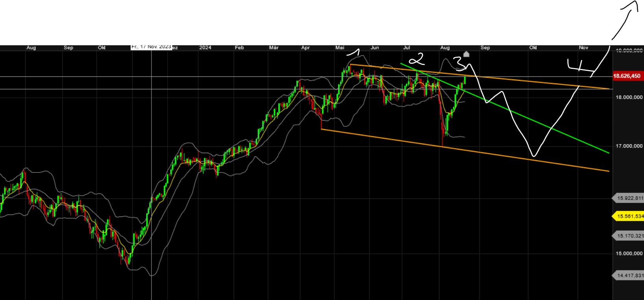Click the gray house-shaped marker above the chart

[x=466, y=54]
